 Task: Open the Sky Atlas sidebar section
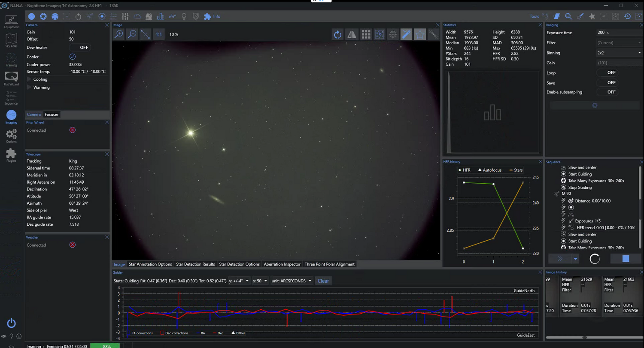[11, 40]
